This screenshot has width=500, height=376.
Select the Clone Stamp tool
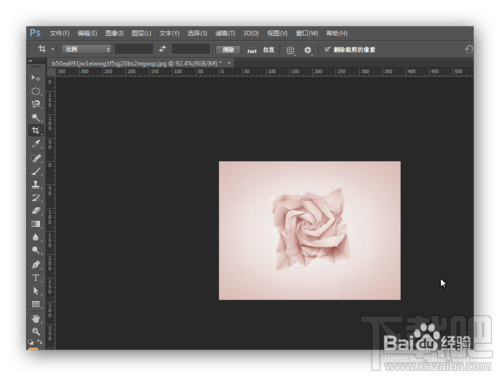point(36,184)
